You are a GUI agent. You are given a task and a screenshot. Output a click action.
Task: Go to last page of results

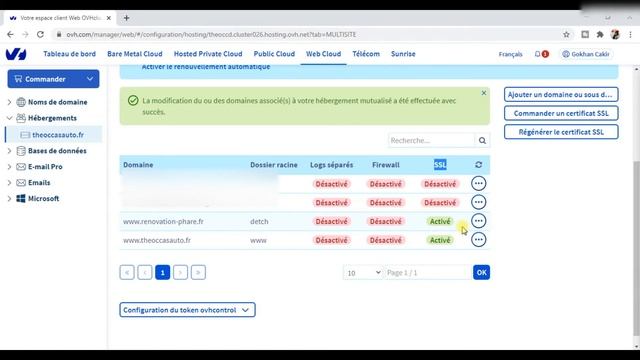(x=198, y=272)
